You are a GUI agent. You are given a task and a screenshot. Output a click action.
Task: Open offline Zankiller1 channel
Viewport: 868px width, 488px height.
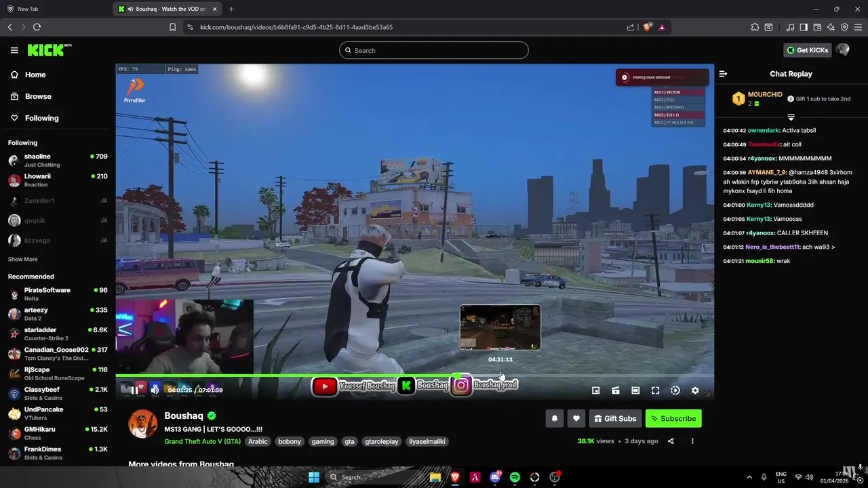(58, 201)
